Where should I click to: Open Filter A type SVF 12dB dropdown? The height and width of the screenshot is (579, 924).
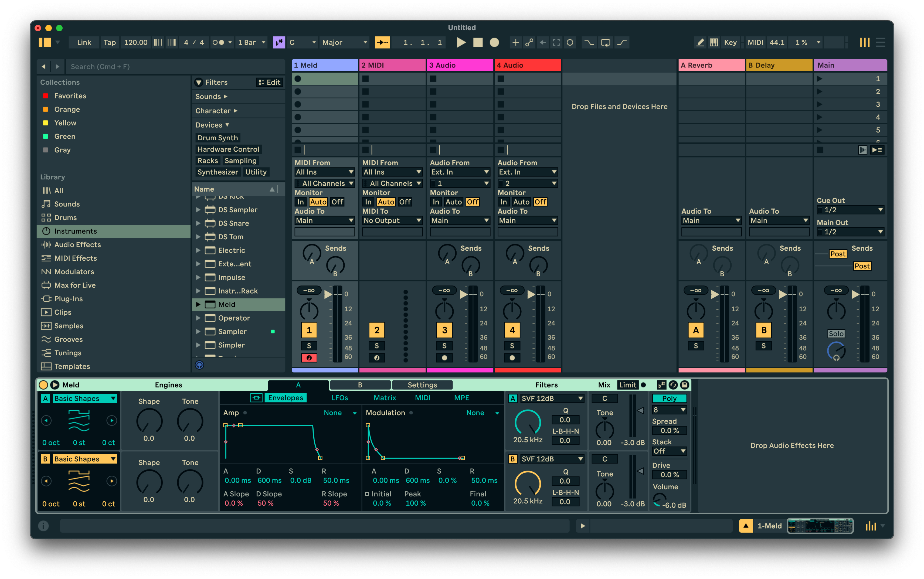pos(552,398)
